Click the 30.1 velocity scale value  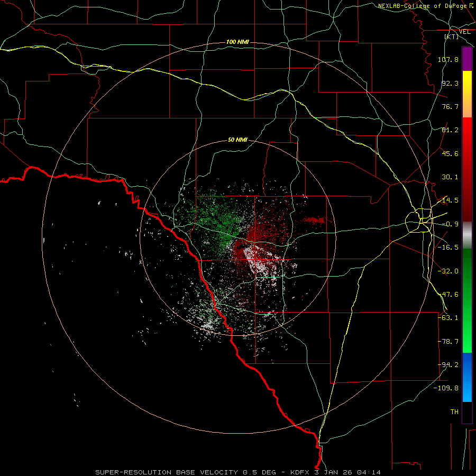point(450,177)
